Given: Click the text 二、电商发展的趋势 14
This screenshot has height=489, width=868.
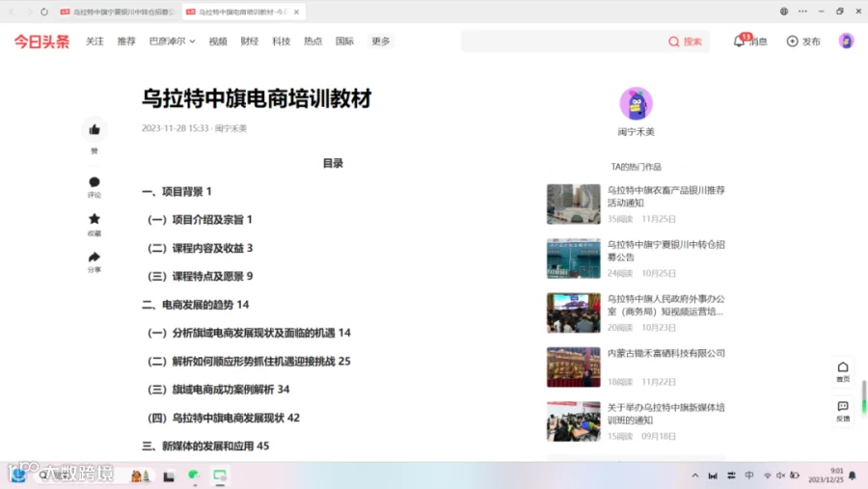Looking at the screenshot, I should click(196, 305).
